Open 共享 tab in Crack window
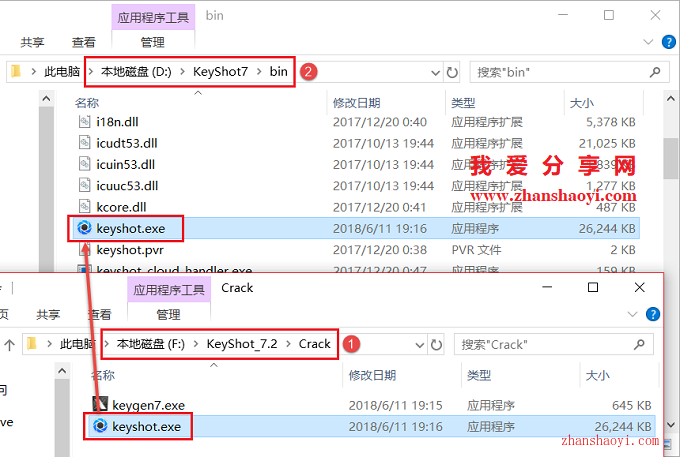The width and height of the screenshot is (680, 457). point(48,314)
